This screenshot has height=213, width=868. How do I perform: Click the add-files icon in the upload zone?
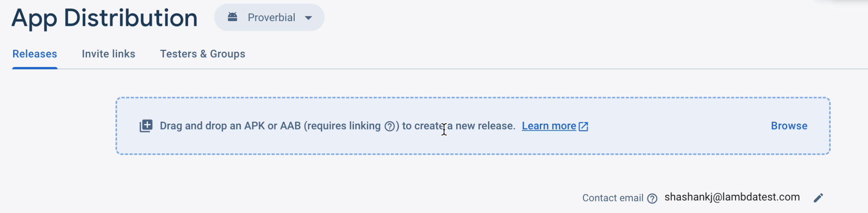tap(146, 126)
